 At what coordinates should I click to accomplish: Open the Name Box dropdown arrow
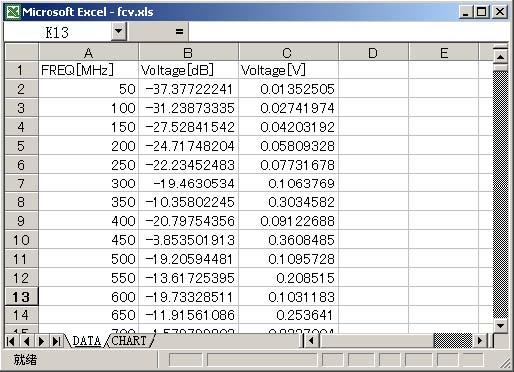point(118,31)
